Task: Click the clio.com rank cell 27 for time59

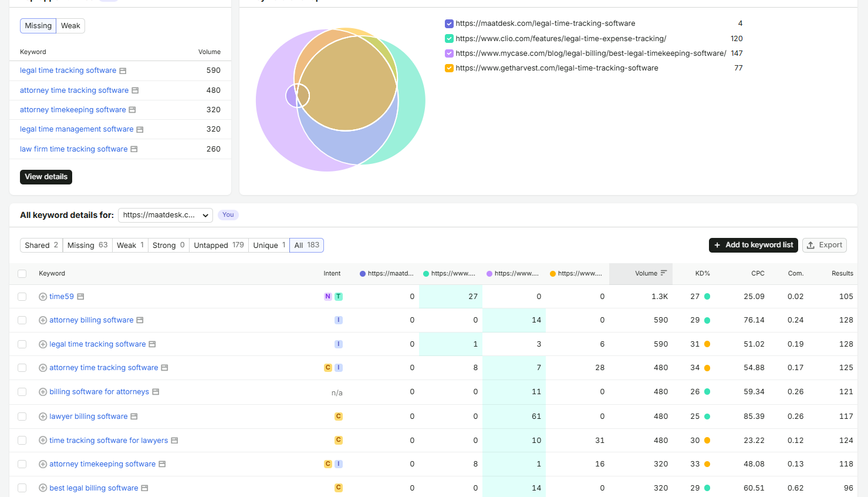Action: 451,297
